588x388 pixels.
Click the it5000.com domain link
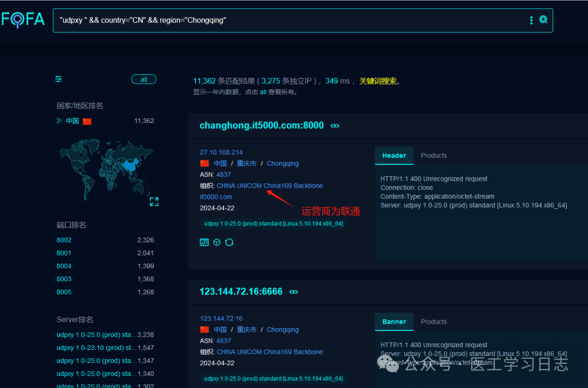(x=216, y=197)
